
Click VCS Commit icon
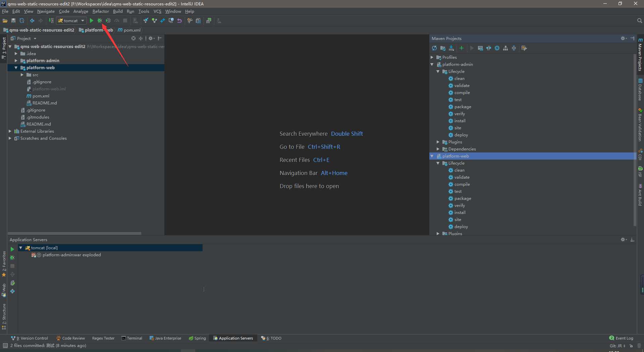tap(154, 20)
